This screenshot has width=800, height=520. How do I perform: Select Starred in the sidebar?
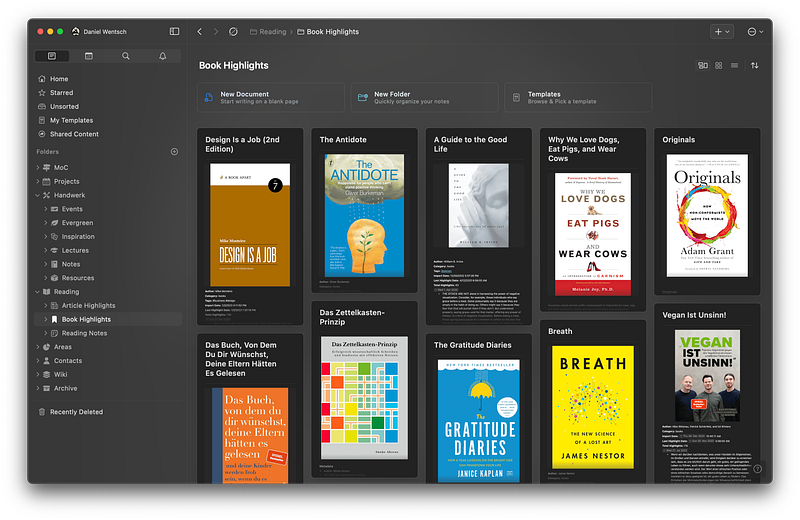tap(61, 93)
